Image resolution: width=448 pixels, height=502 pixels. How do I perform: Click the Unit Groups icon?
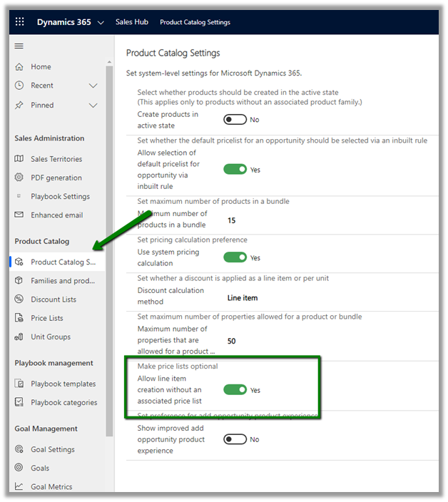pyautogui.click(x=19, y=337)
